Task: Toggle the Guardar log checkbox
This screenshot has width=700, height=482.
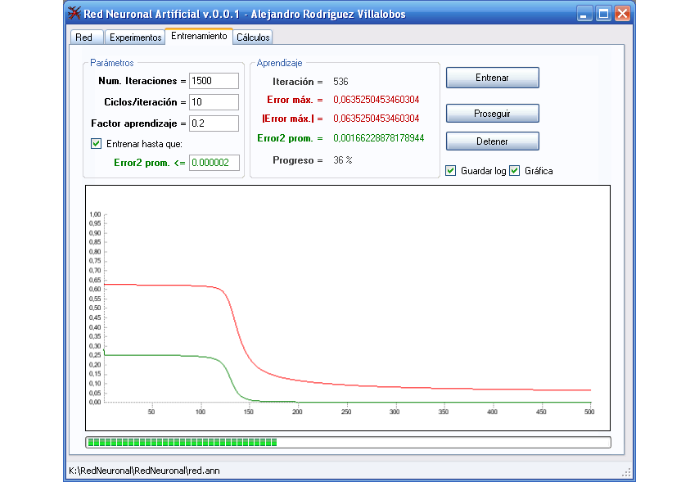Action: coord(450,170)
